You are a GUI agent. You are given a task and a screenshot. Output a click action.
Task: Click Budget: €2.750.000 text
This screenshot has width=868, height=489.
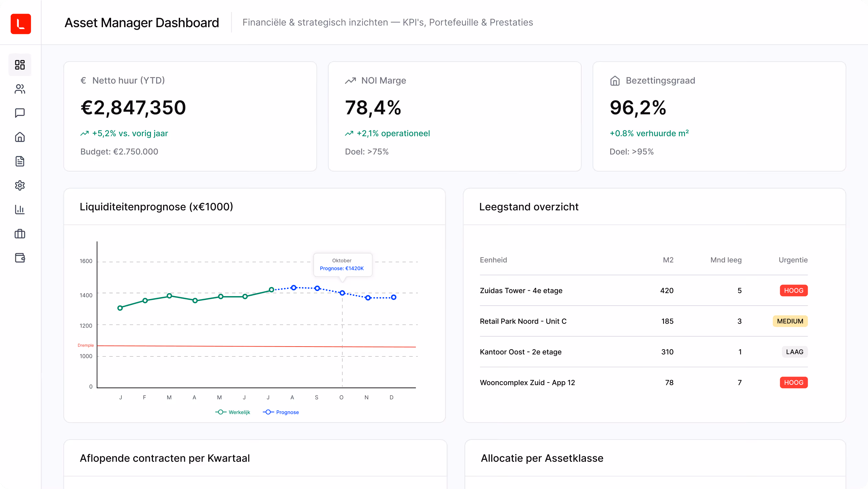click(x=119, y=152)
